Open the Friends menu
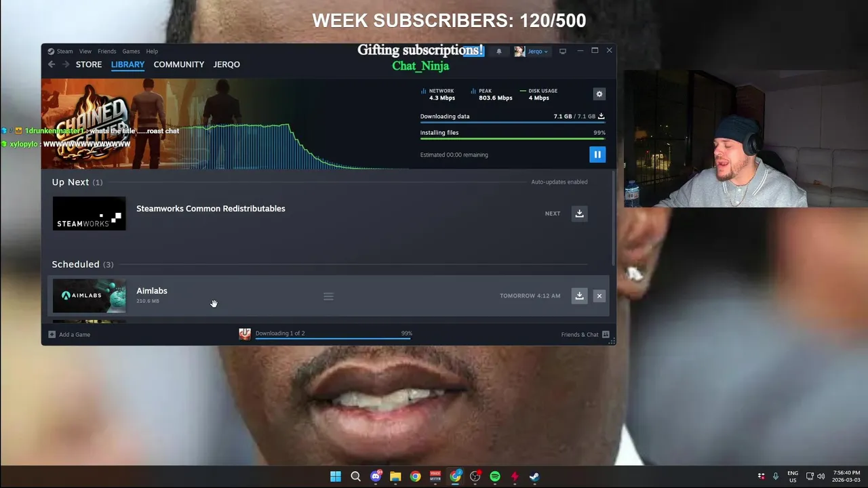Screen dimensions: 868x488 click(106, 52)
